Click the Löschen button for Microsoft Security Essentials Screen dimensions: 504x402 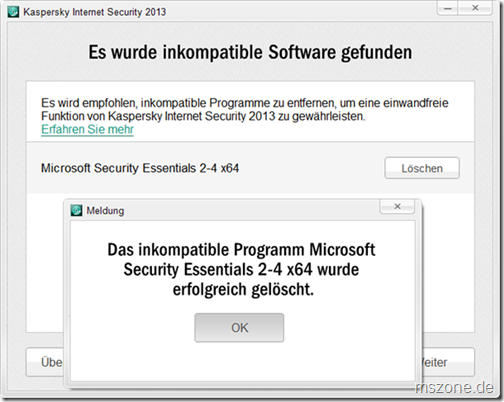[x=422, y=168]
